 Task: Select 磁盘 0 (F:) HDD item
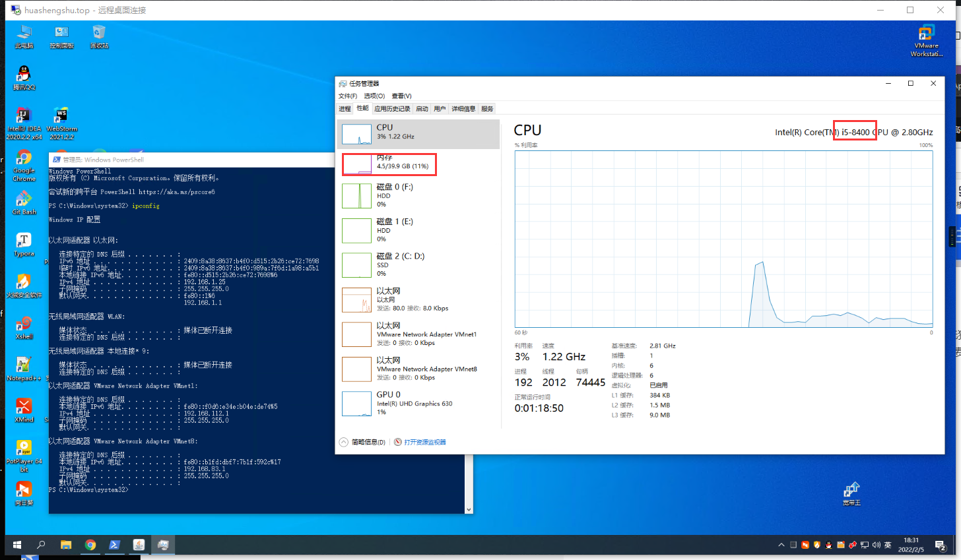(419, 196)
